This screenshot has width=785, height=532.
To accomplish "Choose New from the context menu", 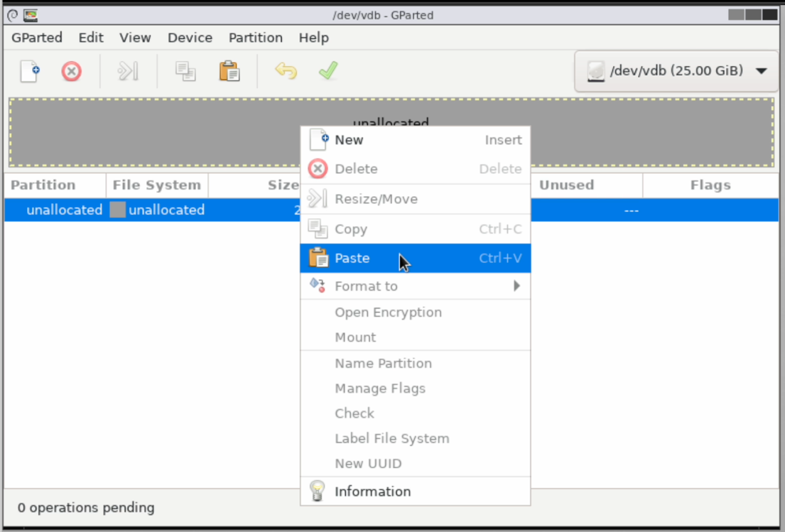I will (416, 140).
